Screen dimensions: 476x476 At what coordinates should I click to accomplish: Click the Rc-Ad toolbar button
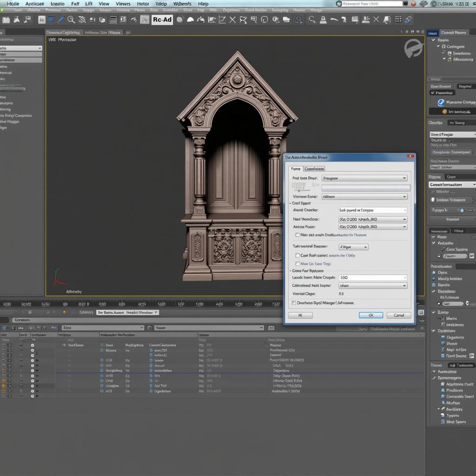[x=162, y=20]
